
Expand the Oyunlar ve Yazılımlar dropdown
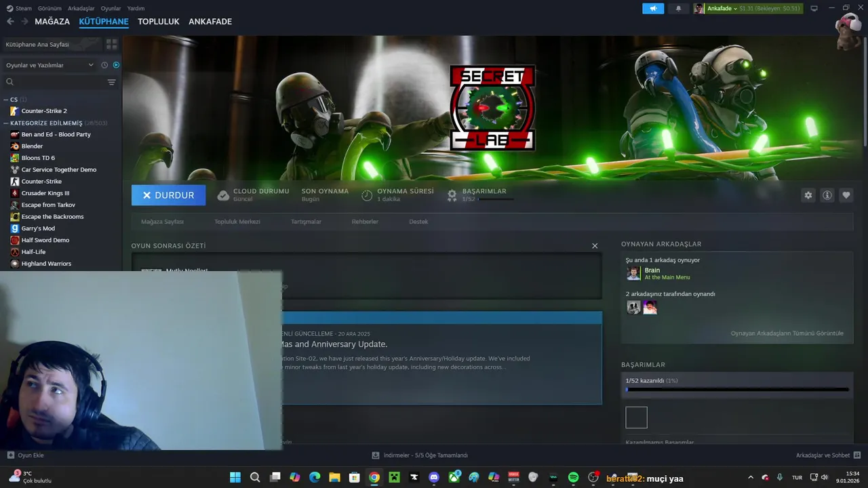[x=49, y=65]
